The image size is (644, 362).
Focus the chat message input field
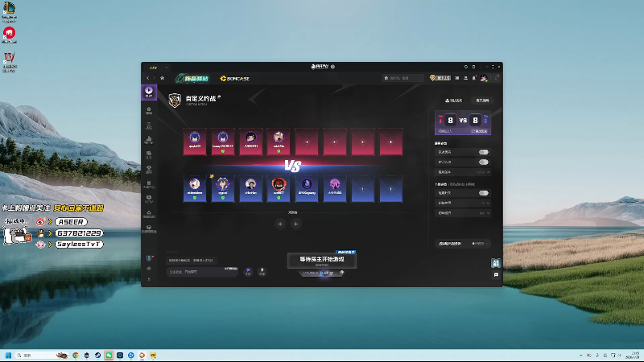click(x=202, y=272)
